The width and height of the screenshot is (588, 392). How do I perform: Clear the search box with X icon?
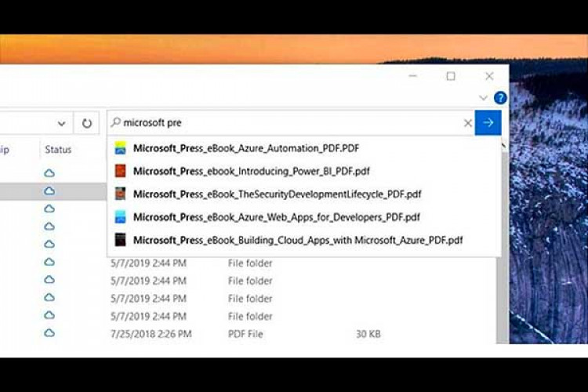[x=468, y=123]
